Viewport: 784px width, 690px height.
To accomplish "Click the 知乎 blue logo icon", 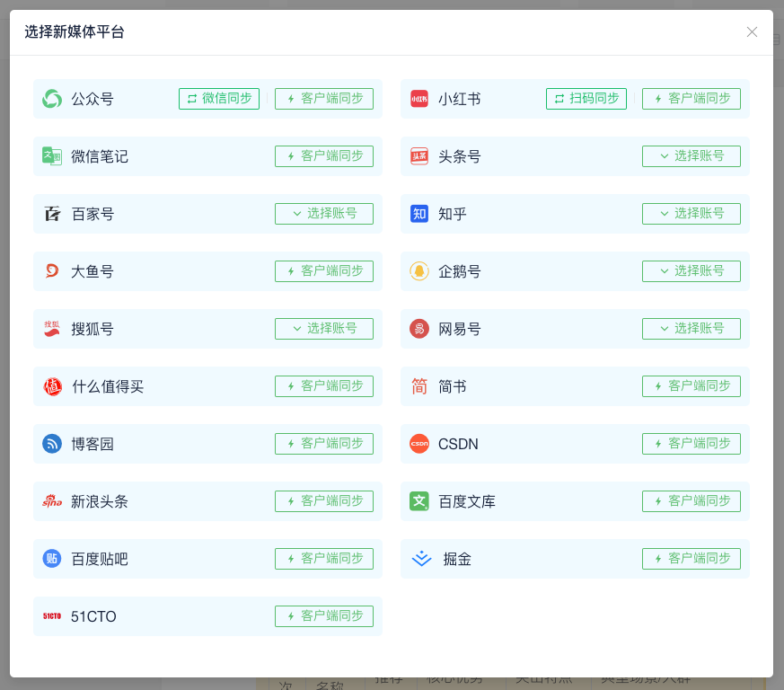I will pyautogui.click(x=419, y=214).
